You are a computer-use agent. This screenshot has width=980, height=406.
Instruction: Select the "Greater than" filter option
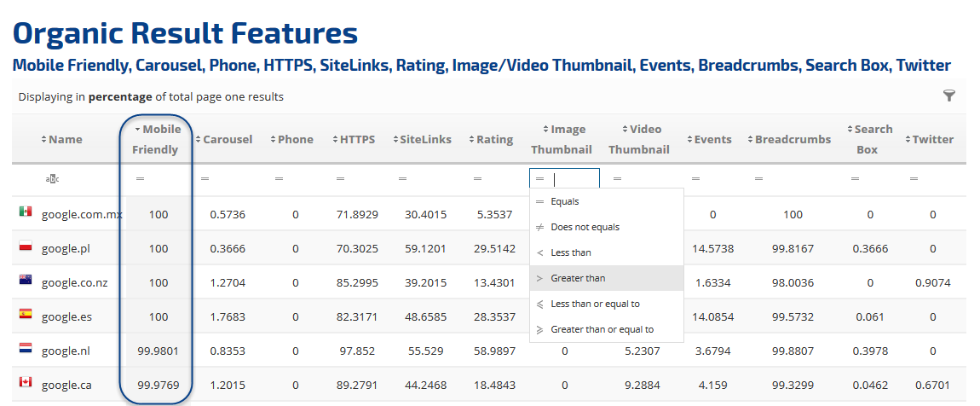click(x=578, y=278)
